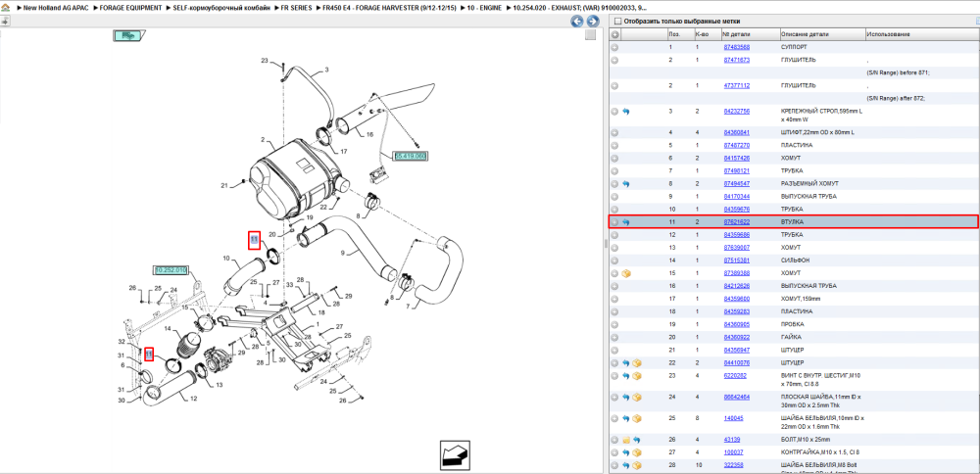980x474 pixels.
Task: Click 'SELF-кормоуборочный комбайн' breadcrumb
Action: [221, 7]
